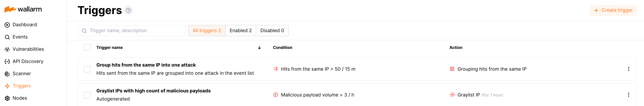This screenshot has width=644, height=106.
Task: Select the Graylist IPs trigger checkbox
Action: tap(87, 95)
